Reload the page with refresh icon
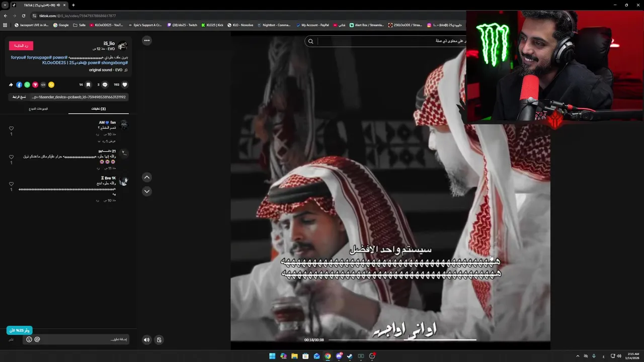This screenshot has height=362, width=644. coord(23,16)
